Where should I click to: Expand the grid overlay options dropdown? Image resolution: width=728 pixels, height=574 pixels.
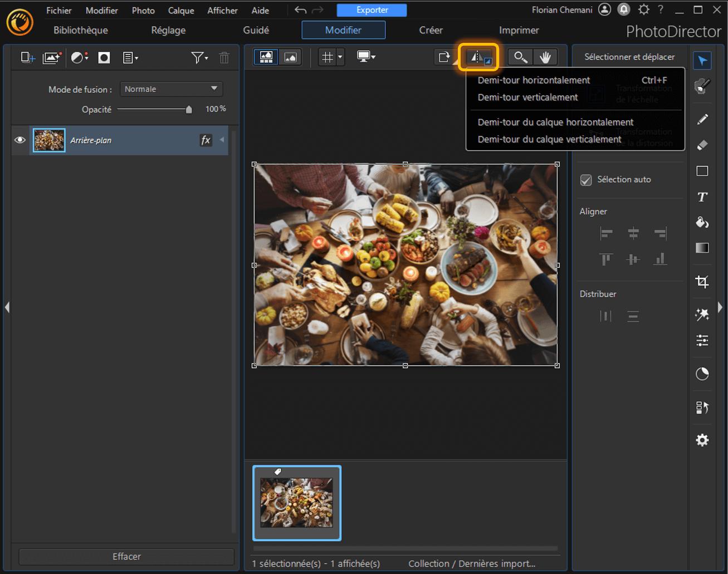pyautogui.click(x=340, y=57)
